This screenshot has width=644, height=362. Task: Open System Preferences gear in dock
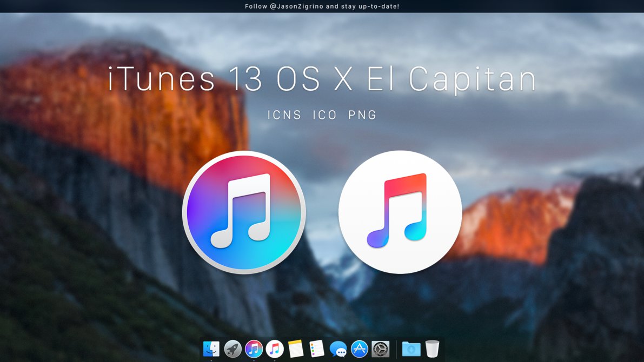[x=380, y=349]
